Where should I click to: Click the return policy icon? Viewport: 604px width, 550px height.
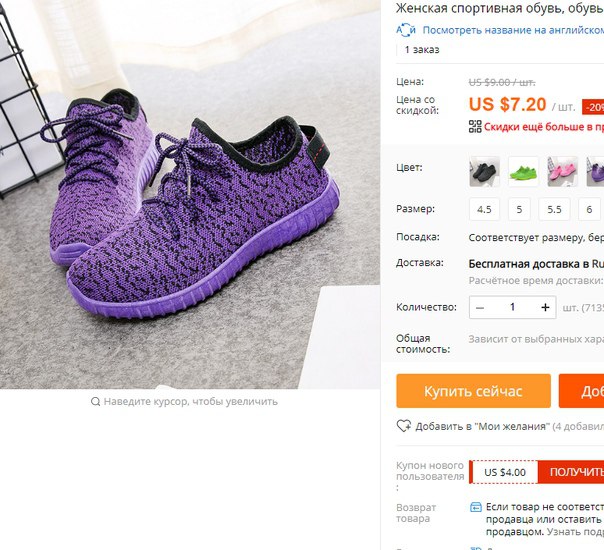tap(476, 507)
